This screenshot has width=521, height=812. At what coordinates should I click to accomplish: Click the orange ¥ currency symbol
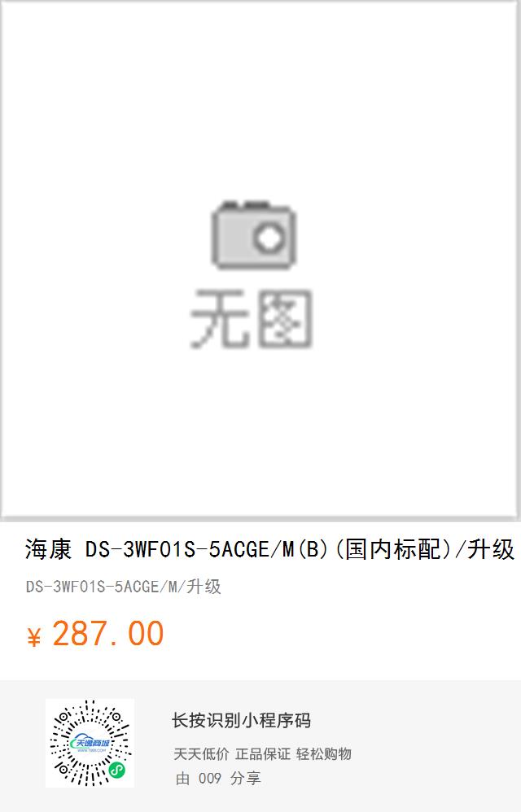(x=33, y=637)
